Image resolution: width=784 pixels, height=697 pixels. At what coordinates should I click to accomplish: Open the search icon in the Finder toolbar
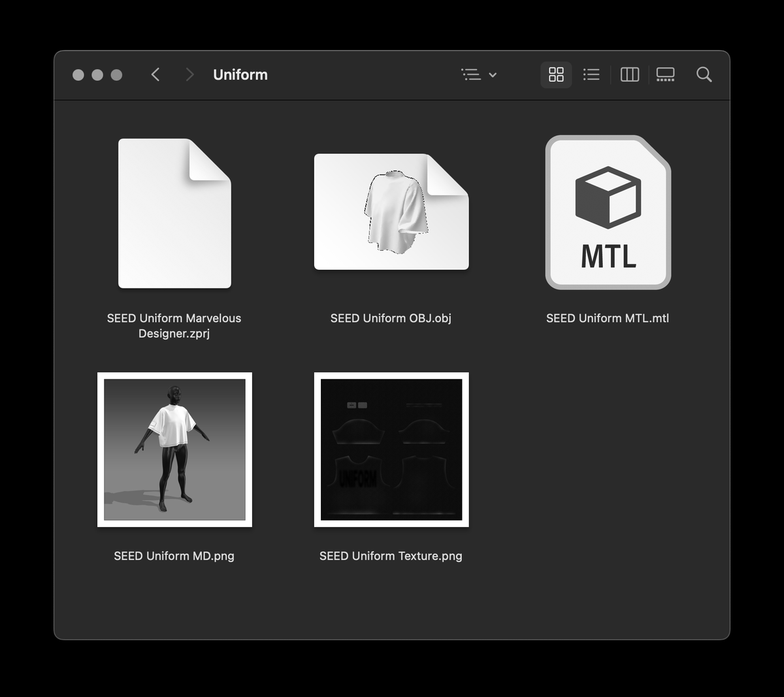(704, 74)
